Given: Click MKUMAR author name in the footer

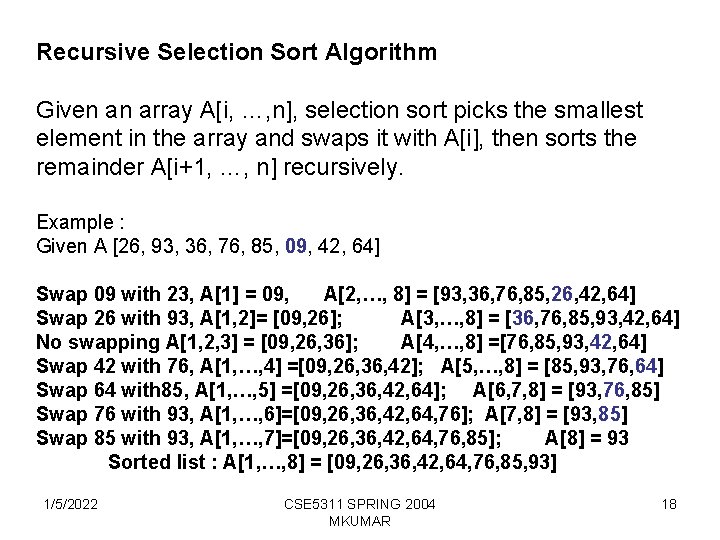Looking at the screenshot, I should pos(360,522).
